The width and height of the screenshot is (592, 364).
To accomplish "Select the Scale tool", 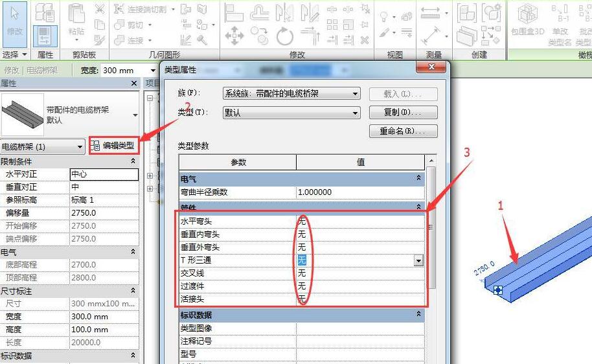I will 348,25.
